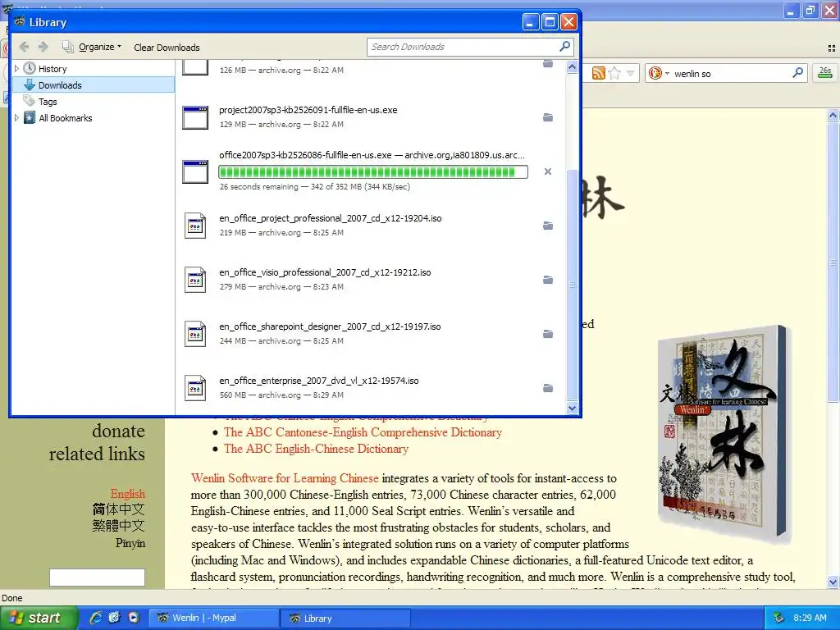Clear Downloads list

coord(167,47)
